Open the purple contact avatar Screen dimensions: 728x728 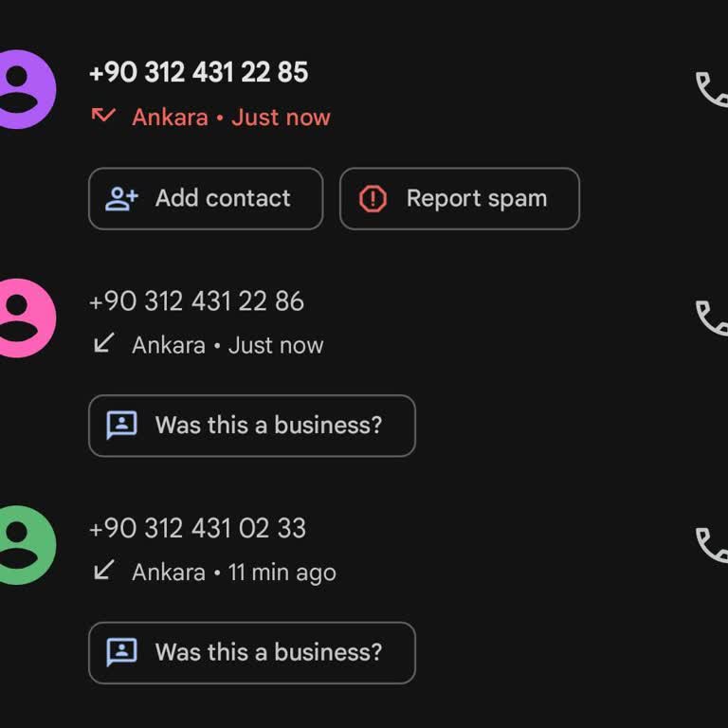(21, 89)
